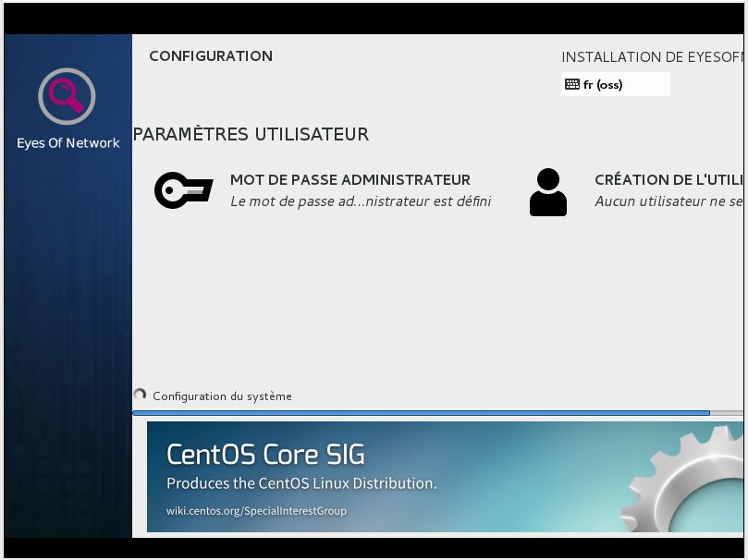The height and width of the screenshot is (560, 748).
Task: Click "Le mot de passe ad...nistrateur est défini"
Action: [361, 201]
